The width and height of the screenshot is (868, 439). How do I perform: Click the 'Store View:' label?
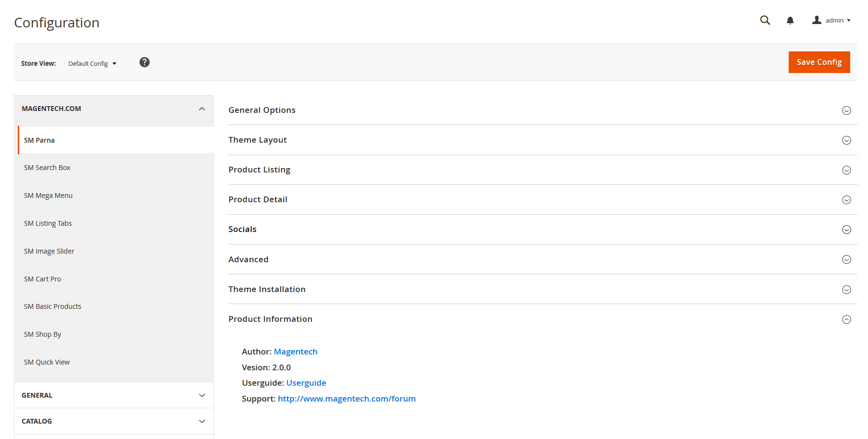tap(38, 63)
